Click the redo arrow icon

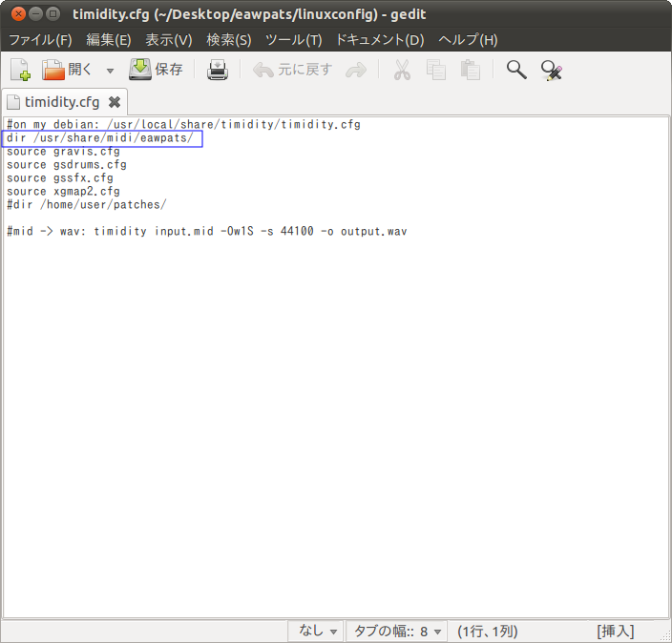point(356,71)
